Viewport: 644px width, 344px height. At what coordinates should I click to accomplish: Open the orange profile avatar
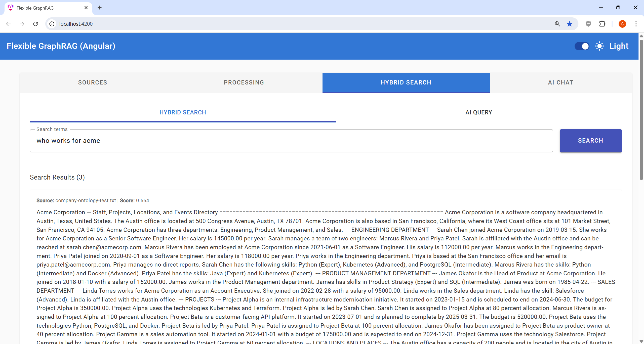(x=622, y=24)
